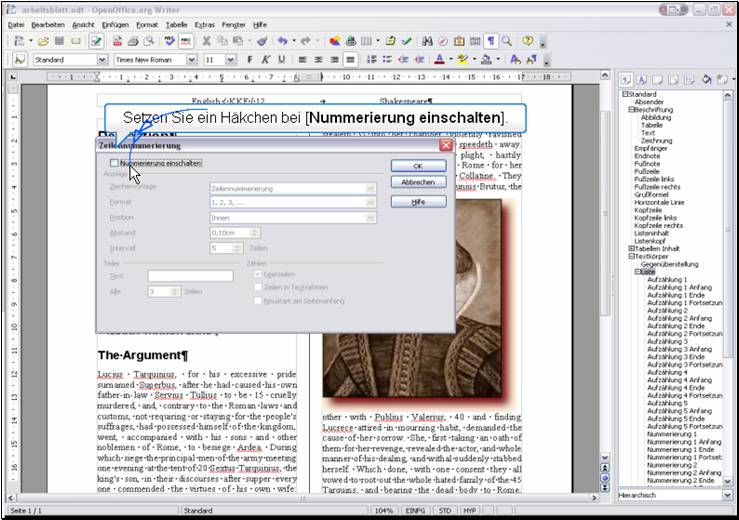Click the font color icon

[x=439, y=60]
